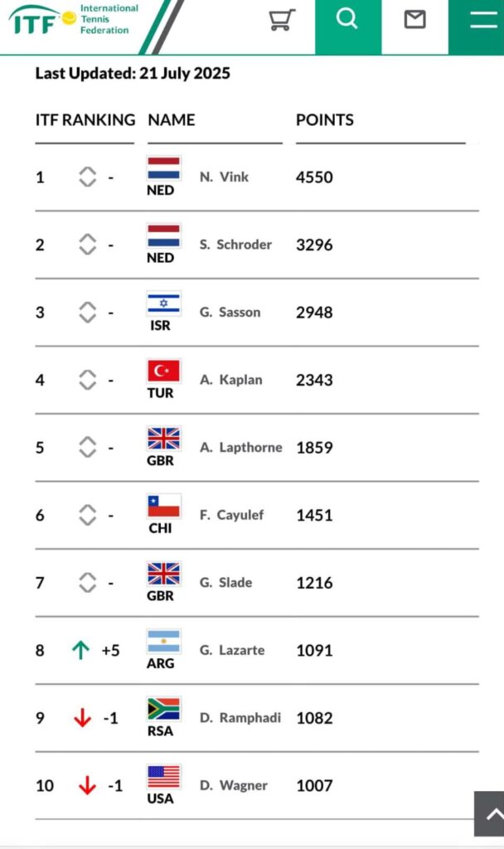Select D. Wagner's name
Screen dimensions: 504x849
click(x=233, y=786)
